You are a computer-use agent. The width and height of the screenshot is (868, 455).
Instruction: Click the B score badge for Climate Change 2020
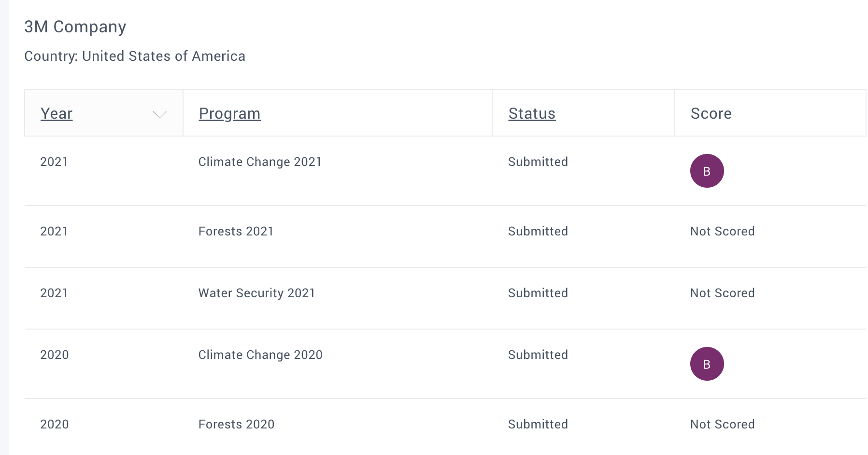click(707, 364)
